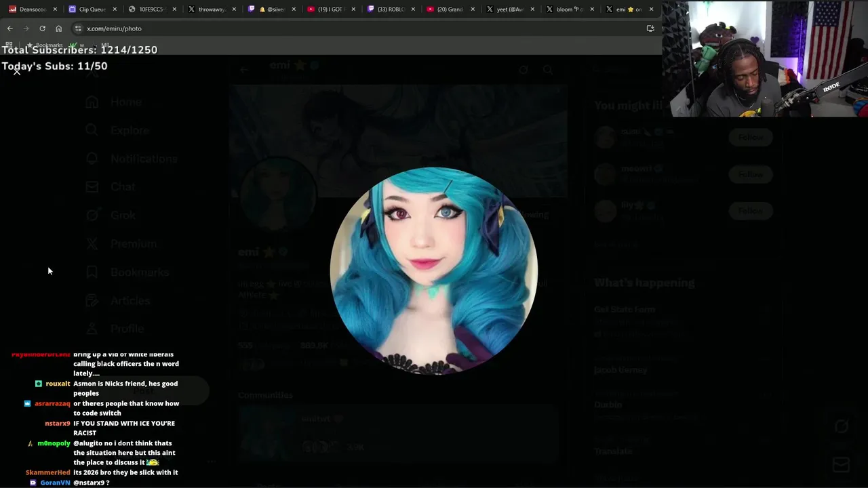
Task: Close the bloom tab
Action: coord(592,9)
